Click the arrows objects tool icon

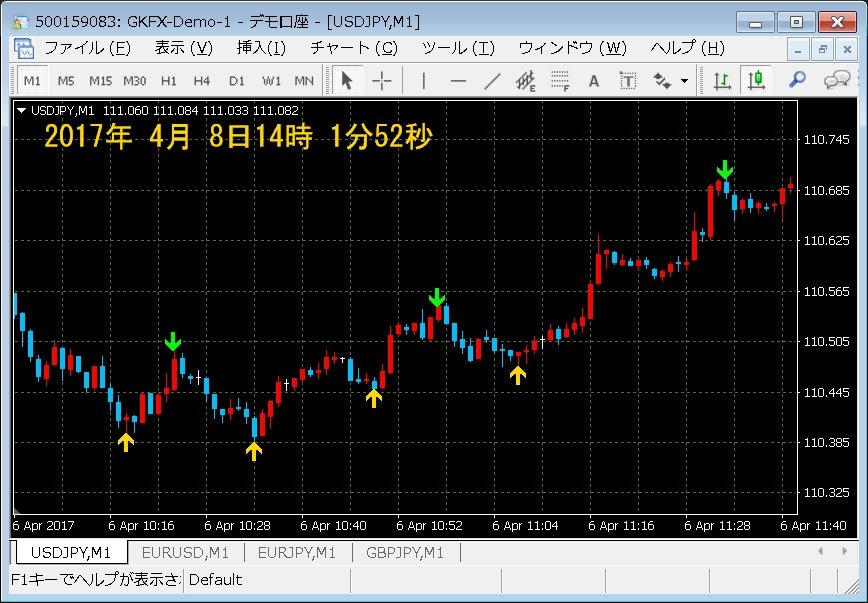click(662, 81)
